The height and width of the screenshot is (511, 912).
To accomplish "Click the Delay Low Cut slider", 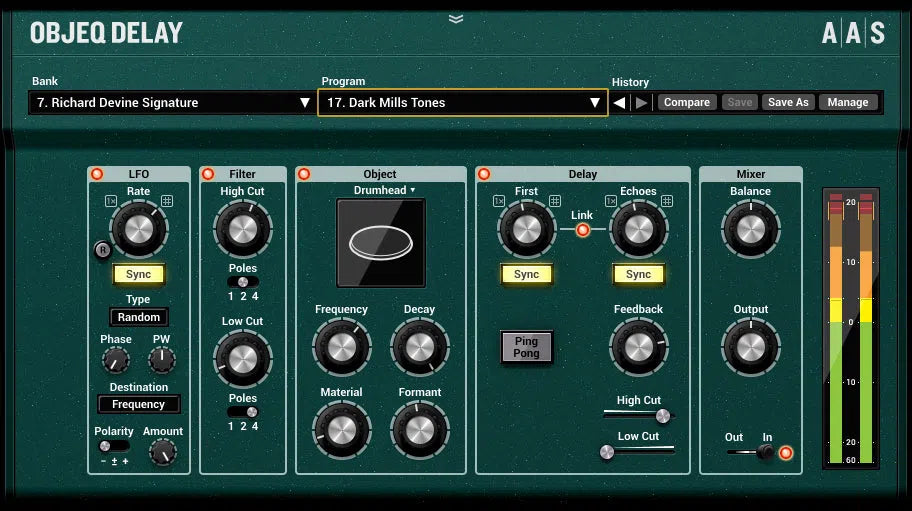I will 638,451.
